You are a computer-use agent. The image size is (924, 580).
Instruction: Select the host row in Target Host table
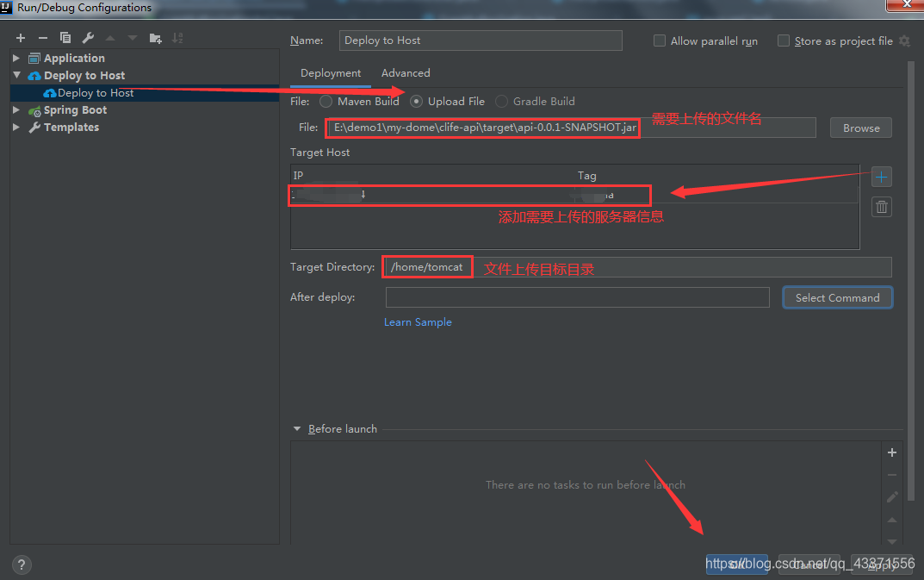574,195
